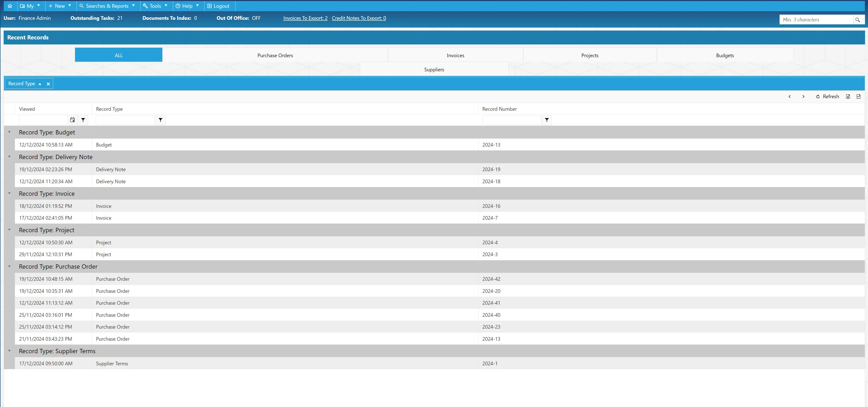Open Purchase Order record 2024-23
Image resolution: width=868 pixels, height=407 pixels.
(x=440, y=327)
